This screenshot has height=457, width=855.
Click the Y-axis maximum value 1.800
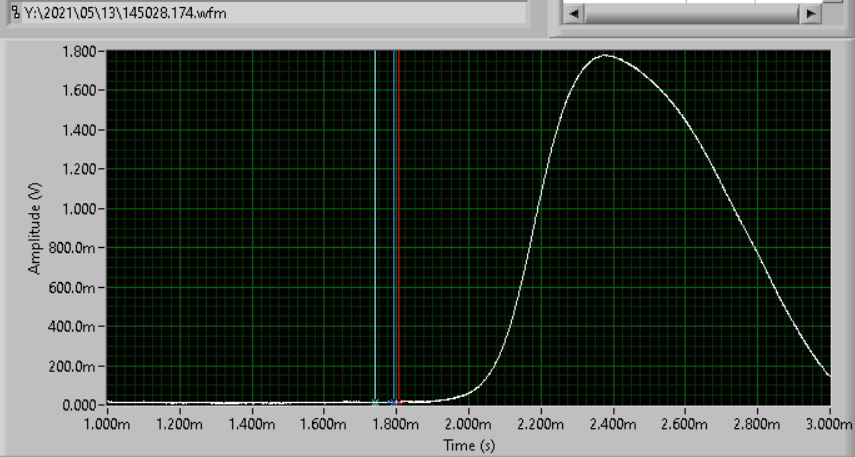pyautogui.click(x=79, y=51)
